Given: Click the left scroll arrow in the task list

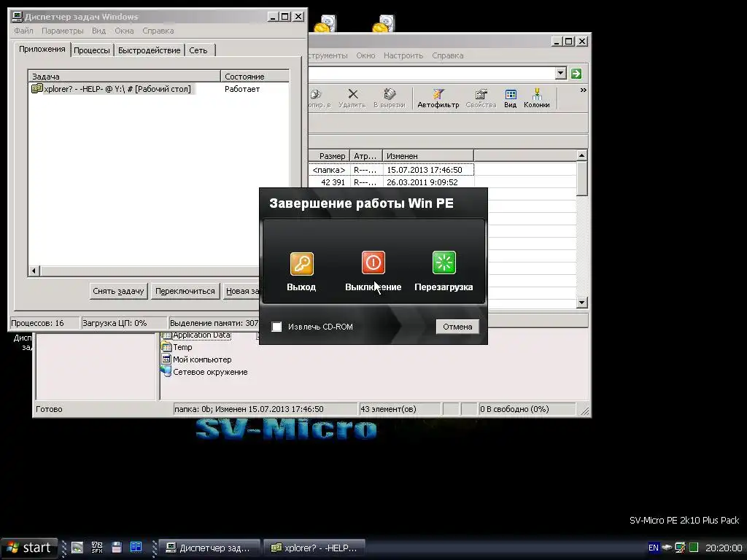Looking at the screenshot, I should click(34, 271).
